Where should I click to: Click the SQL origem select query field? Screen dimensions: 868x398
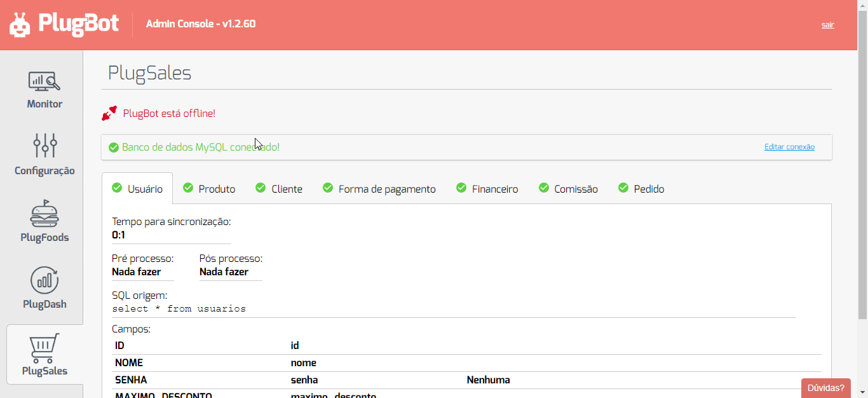[454, 309]
